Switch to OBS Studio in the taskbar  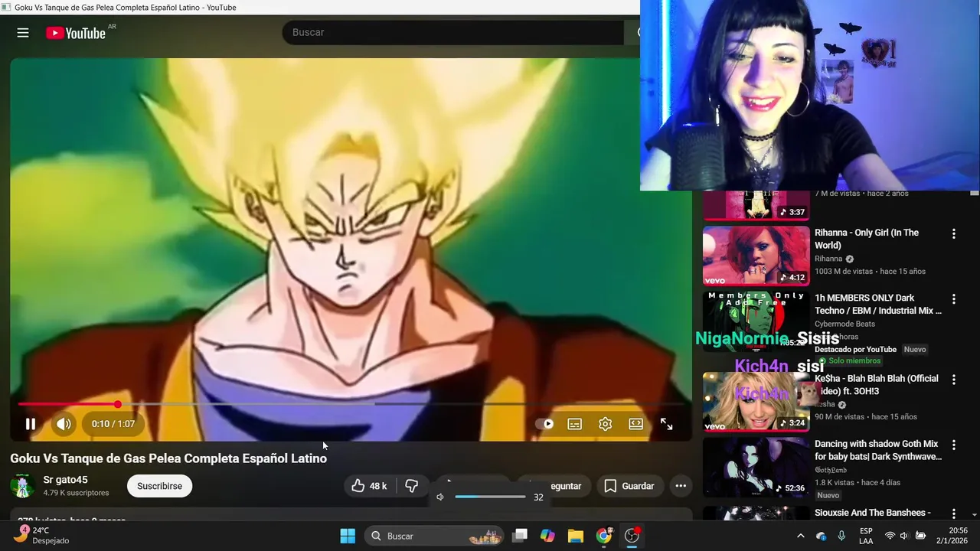click(x=632, y=536)
